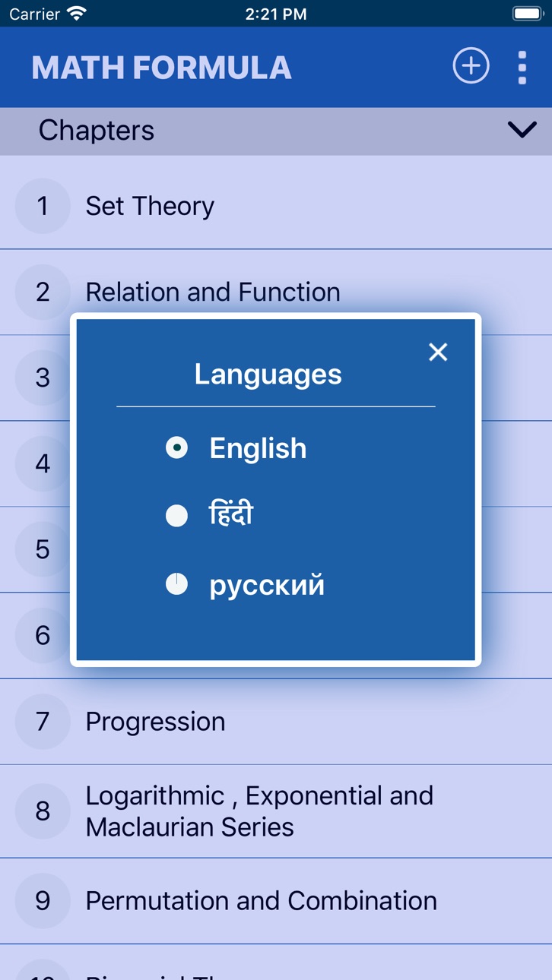Screen dimensions: 552x980
Task: Open Relation and Function chapter
Action: pos(276,292)
